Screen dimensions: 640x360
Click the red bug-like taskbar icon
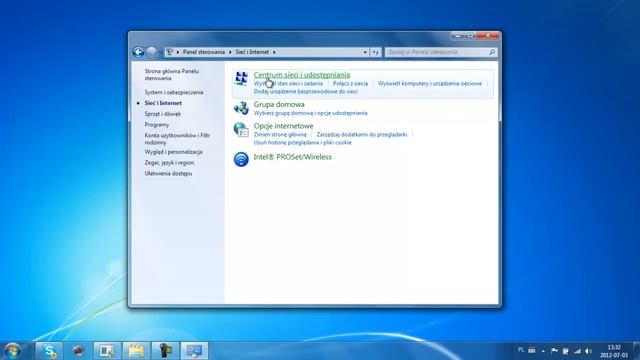click(x=78, y=351)
